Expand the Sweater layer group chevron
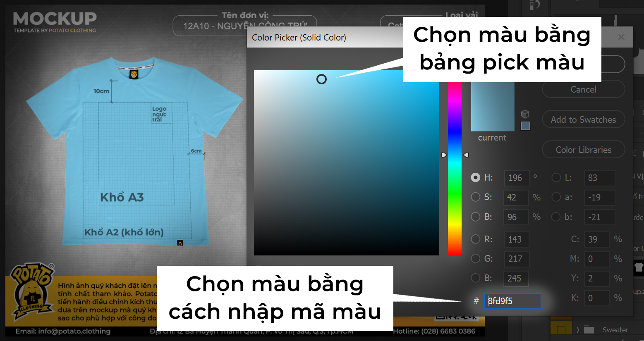Image resolution: width=644 pixels, height=341 pixels. 578,330
